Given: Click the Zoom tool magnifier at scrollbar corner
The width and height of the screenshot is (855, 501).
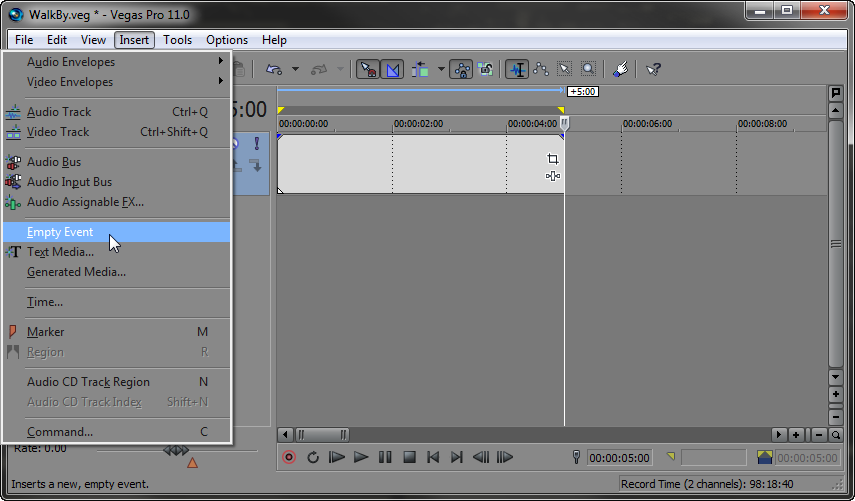Looking at the screenshot, I should pyautogui.click(x=835, y=434).
